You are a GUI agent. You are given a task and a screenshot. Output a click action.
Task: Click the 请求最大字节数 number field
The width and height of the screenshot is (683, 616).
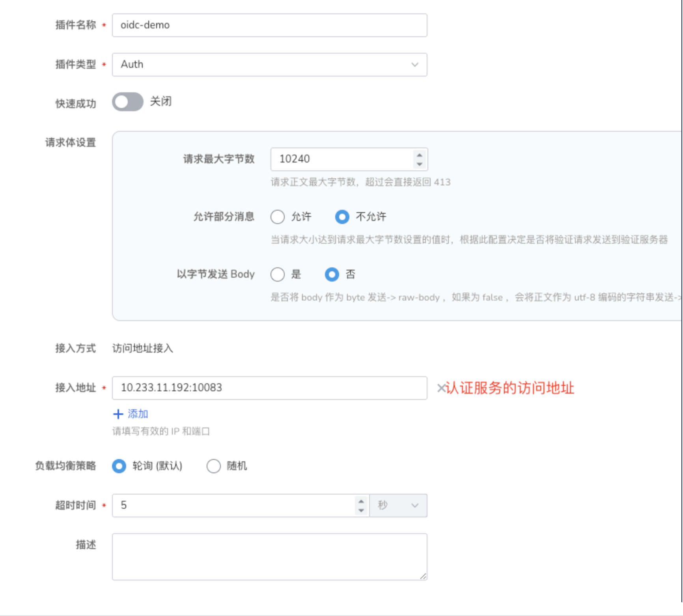point(341,159)
